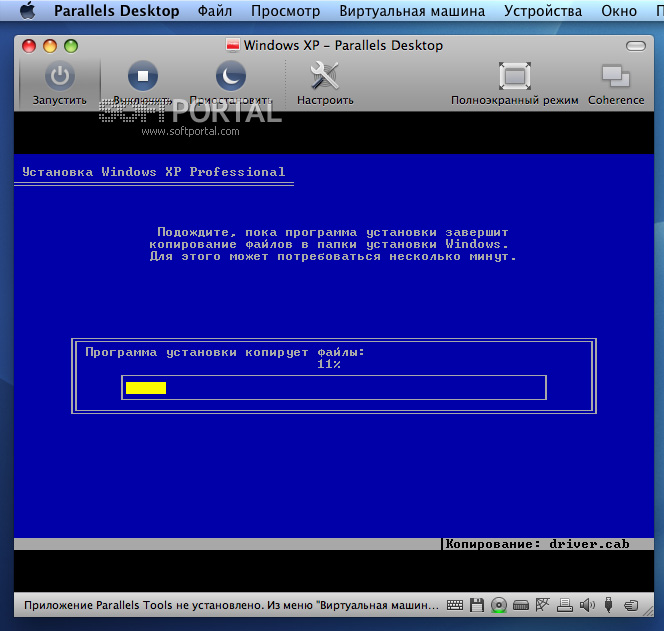Click the sound speaker icon in status bar
The height and width of the screenshot is (631, 664).
587,606
